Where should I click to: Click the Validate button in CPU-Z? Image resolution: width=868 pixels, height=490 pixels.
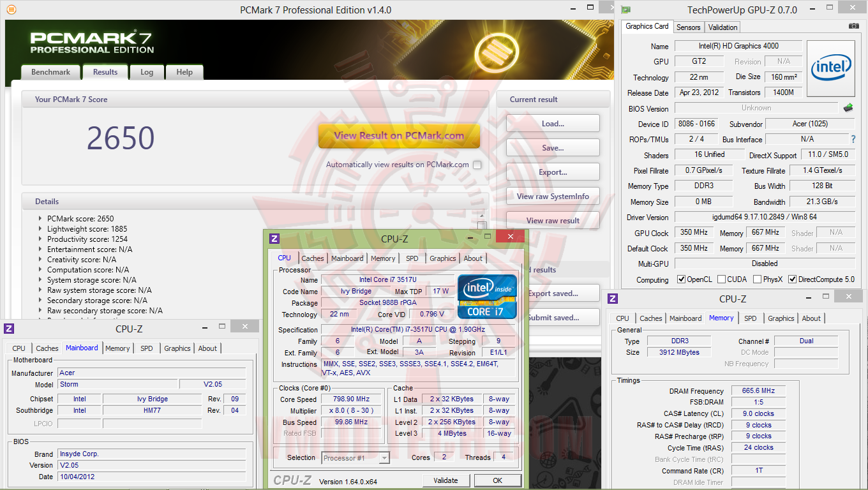[445, 480]
